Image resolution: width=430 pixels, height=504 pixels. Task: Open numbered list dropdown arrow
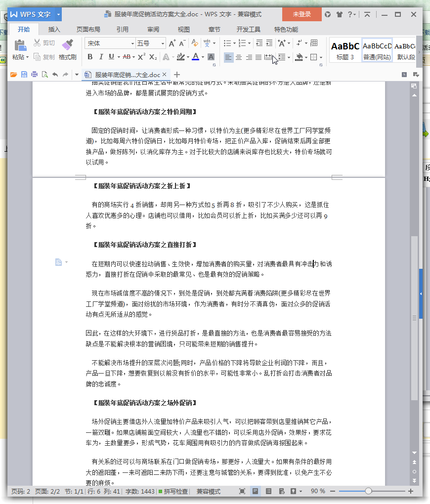tap(249, 43)
